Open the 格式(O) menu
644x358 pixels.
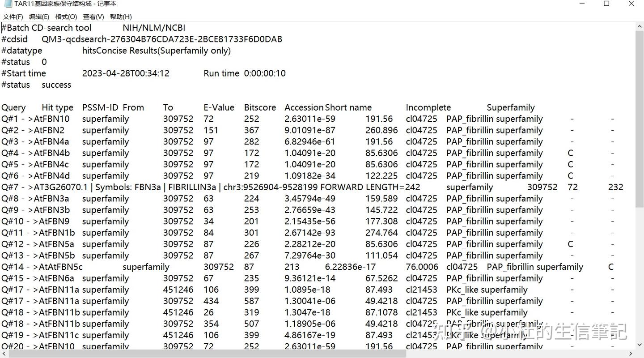66,17
